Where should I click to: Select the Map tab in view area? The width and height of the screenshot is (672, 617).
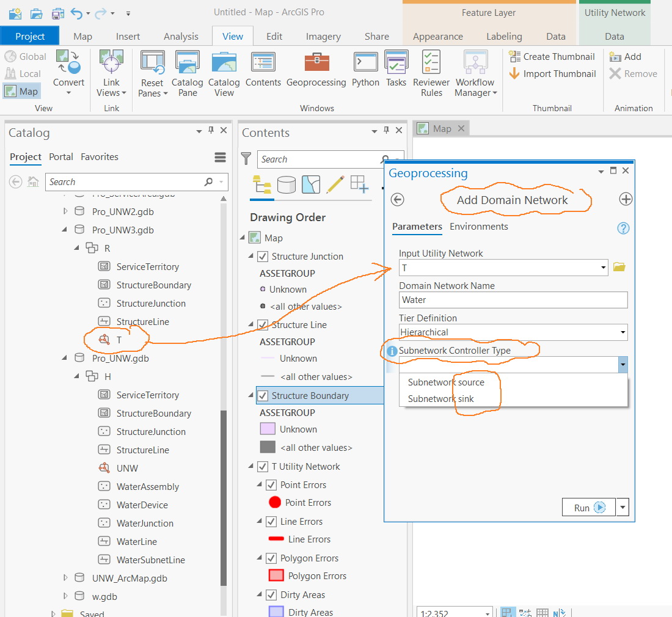tap(442, 128)
